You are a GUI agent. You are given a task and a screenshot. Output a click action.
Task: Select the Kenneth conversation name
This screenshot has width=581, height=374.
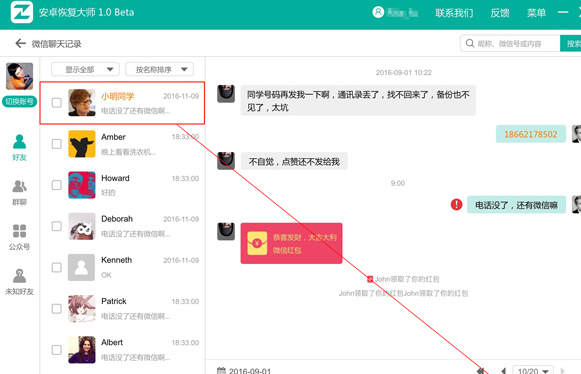coord(116,260)
